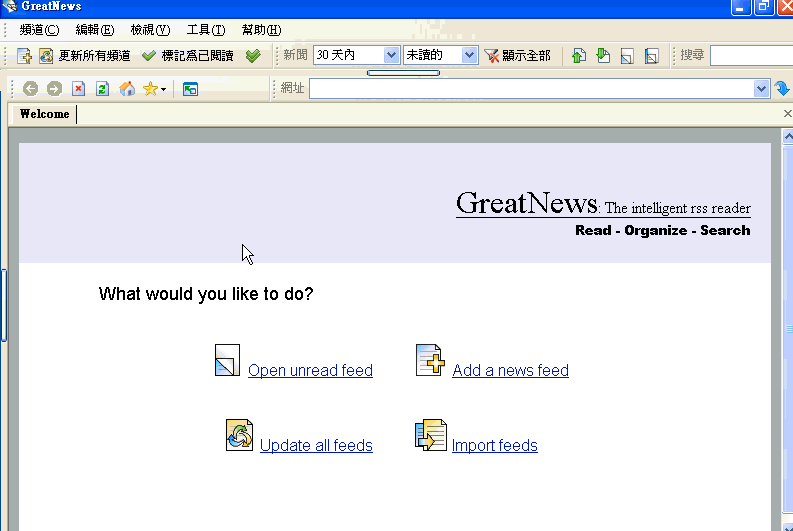Click the Update all feeds globe icon
The height and width of the screenshot is (531, 793).
(x=239, y=435)
